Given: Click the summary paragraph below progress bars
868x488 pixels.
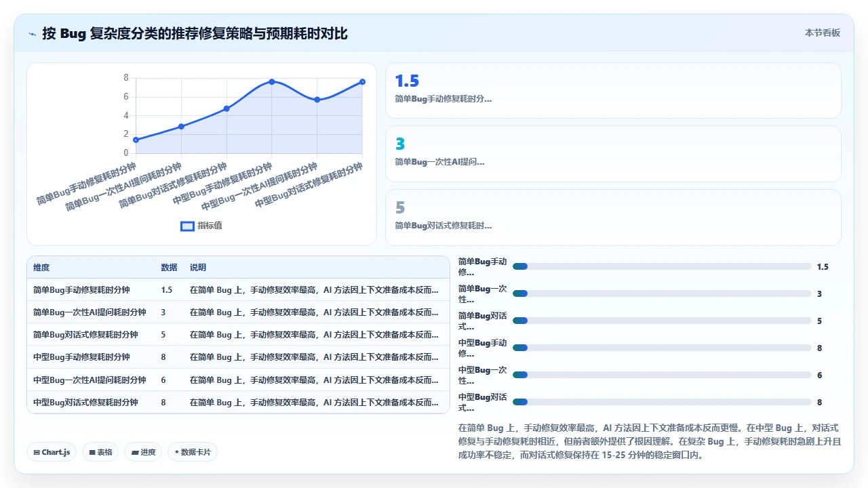Looking at the screenshot, I should (x=650, y=441).
